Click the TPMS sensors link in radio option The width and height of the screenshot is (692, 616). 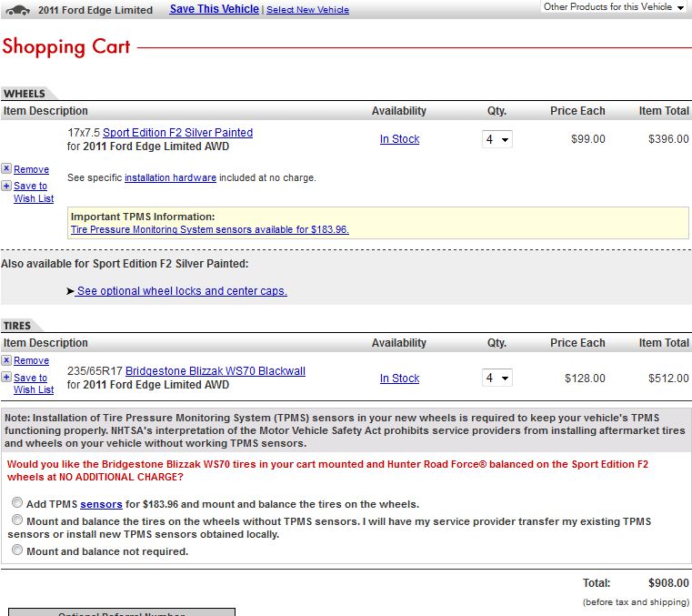coord(101,504)
